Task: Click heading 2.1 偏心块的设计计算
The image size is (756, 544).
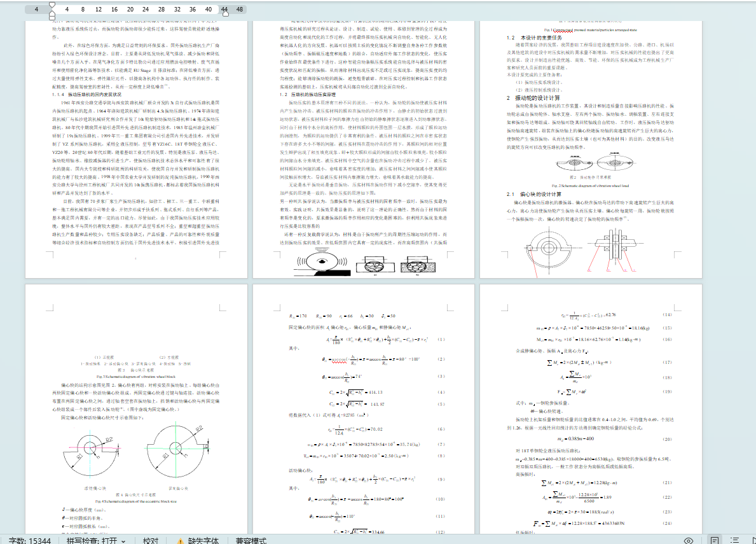Action: point(533,194)
